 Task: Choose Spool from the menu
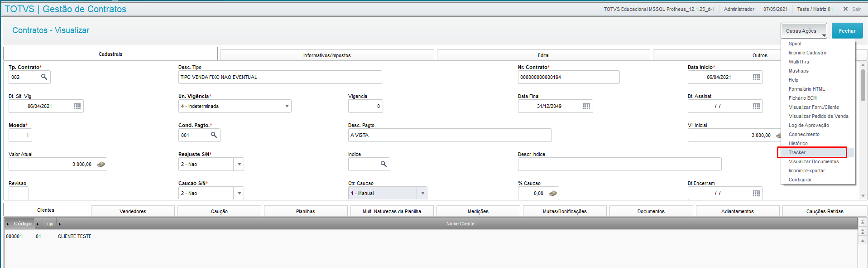pyautogui.click(x=818, y=44)
